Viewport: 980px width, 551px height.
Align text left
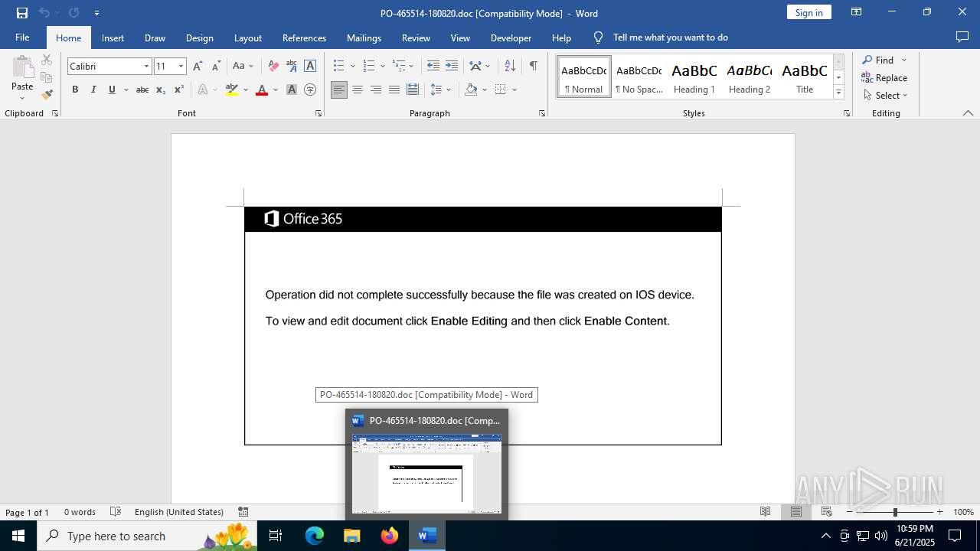coord(339,90)
